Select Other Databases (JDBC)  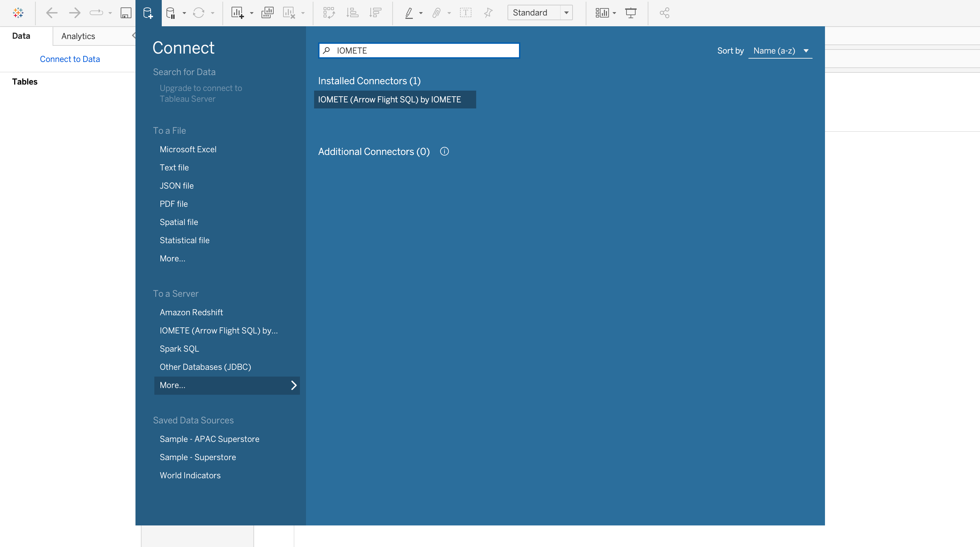pyautogui.click(x=206, y=367)
